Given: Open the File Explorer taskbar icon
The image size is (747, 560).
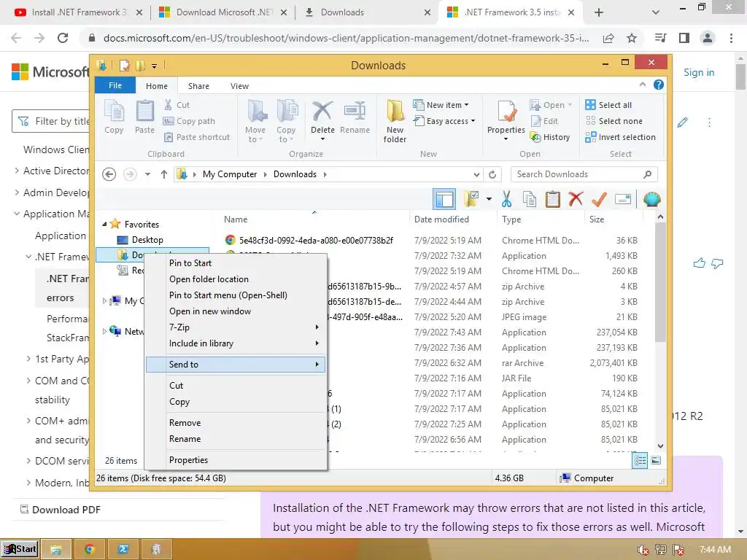Looking at the screenshot, I should pyautogui.click(x=56, y=550).
